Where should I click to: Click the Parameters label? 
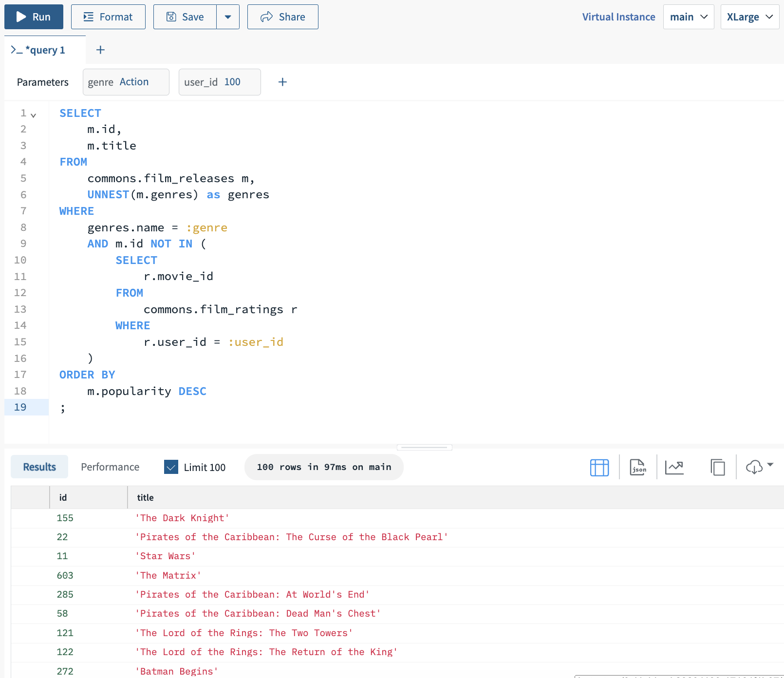(x=43, y=82)
